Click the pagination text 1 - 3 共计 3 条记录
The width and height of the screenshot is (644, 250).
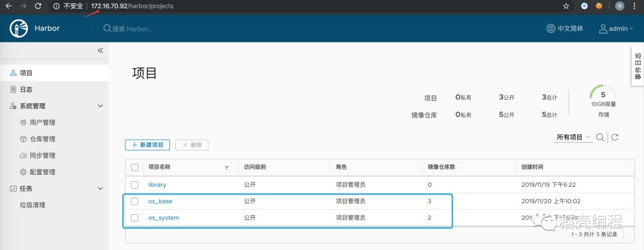[595, 234]
